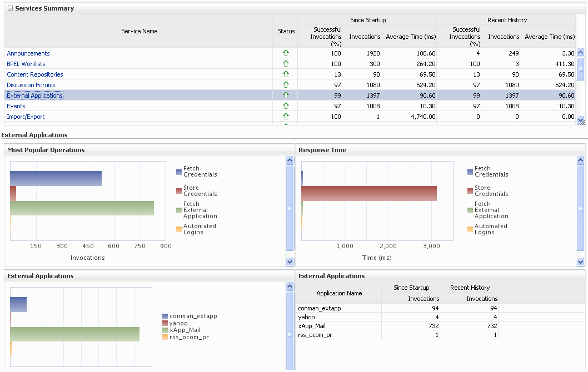Click Response Time panel scroll up arrow
The height and width of the screenshot is (372, 588).
pos(581,160)
